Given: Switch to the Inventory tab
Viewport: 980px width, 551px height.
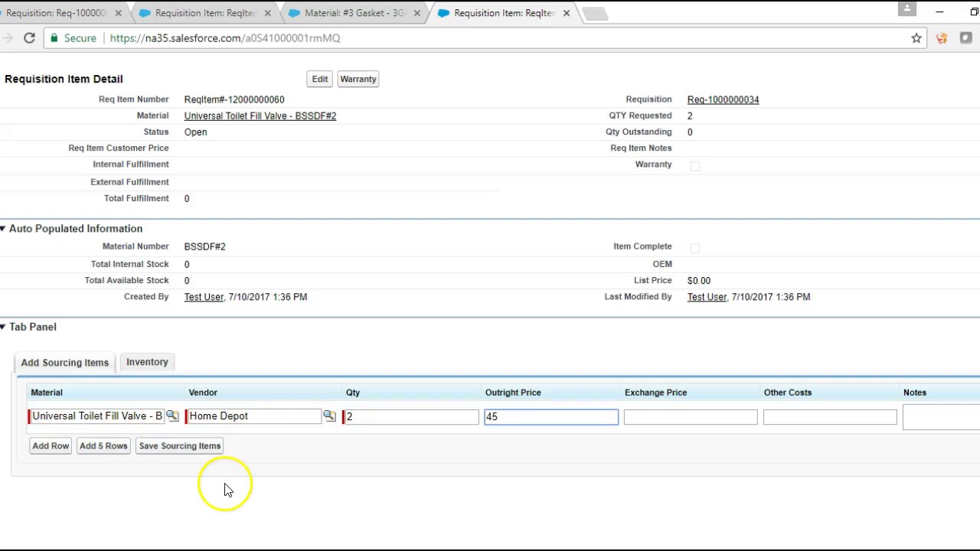Looking at the screenshot, I should (147, 362).
